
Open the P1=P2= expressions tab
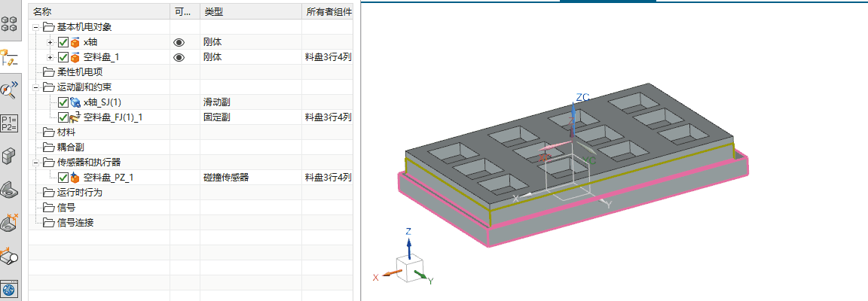[9, 123]
